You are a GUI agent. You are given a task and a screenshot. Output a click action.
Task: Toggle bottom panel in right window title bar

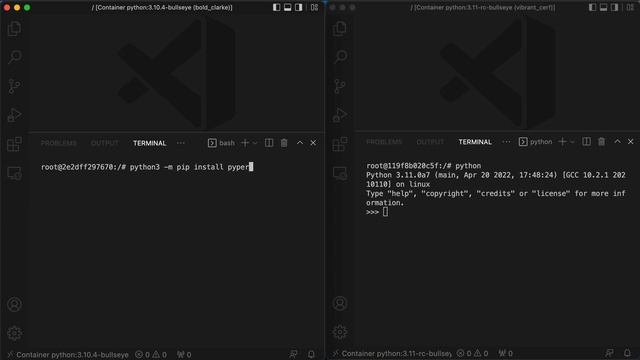tap(603, 7)
